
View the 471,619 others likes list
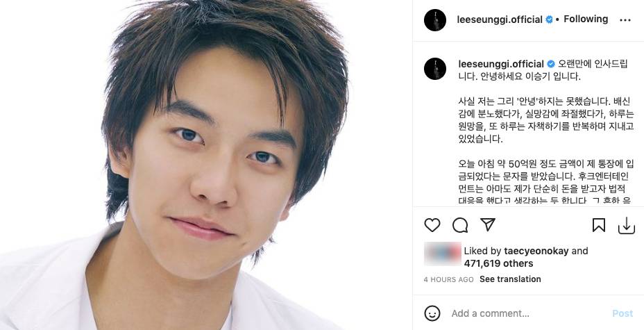click(498, 263)
